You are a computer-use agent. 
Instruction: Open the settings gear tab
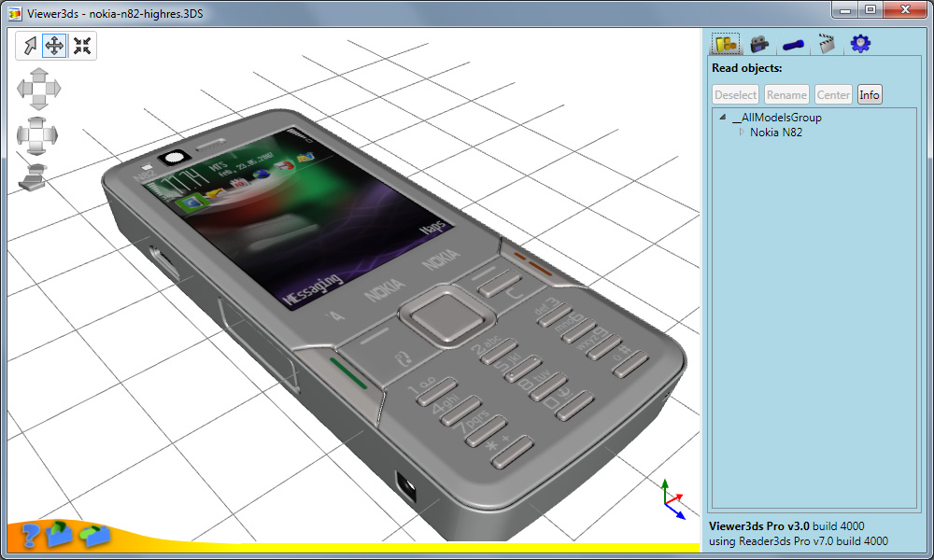[860, 44]
